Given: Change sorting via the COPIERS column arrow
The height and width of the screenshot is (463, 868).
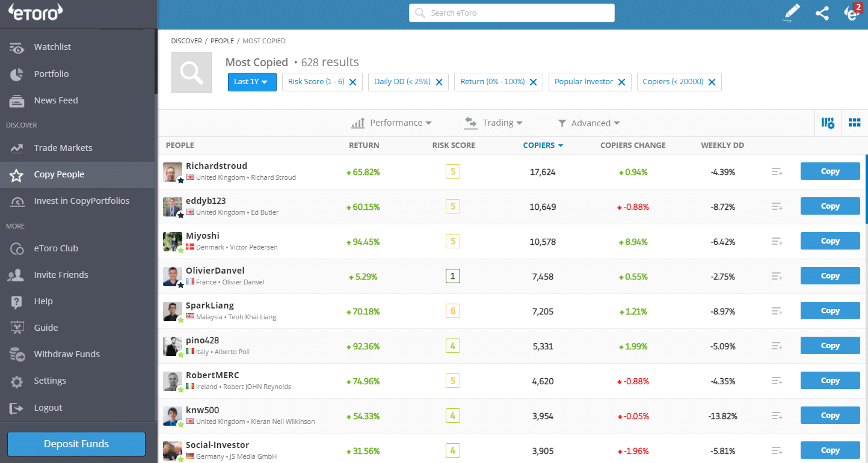Looking at the screenshot, I should click(x=561, y=145).
